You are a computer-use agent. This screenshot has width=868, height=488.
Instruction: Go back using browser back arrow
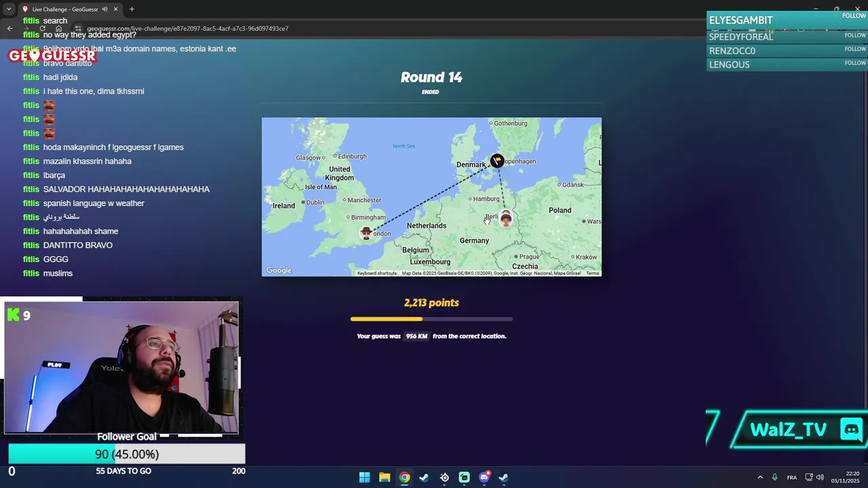[9, 28]
